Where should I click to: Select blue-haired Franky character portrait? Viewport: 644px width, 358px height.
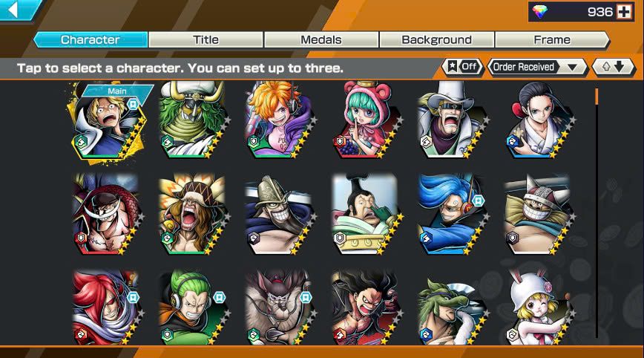453,214
